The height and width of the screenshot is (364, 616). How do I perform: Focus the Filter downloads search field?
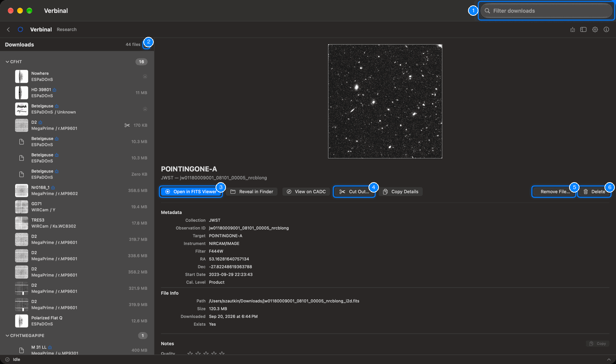546,11
